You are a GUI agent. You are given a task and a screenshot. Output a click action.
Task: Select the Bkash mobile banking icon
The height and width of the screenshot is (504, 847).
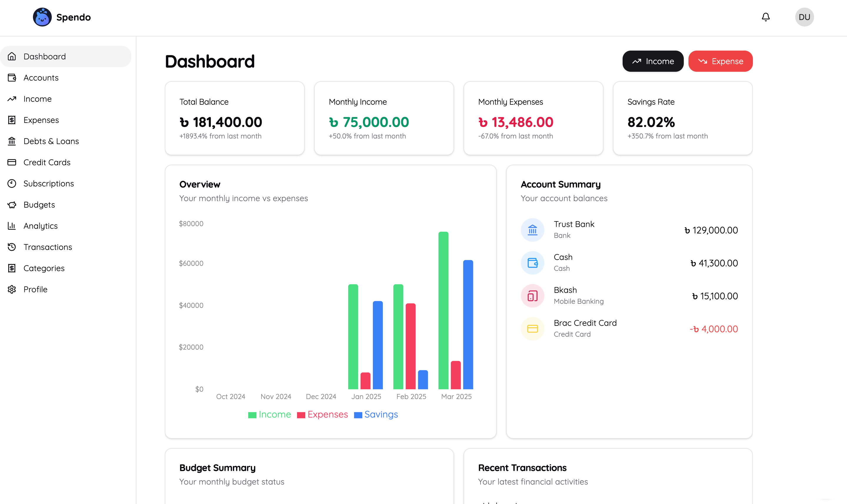pos(532,296)
